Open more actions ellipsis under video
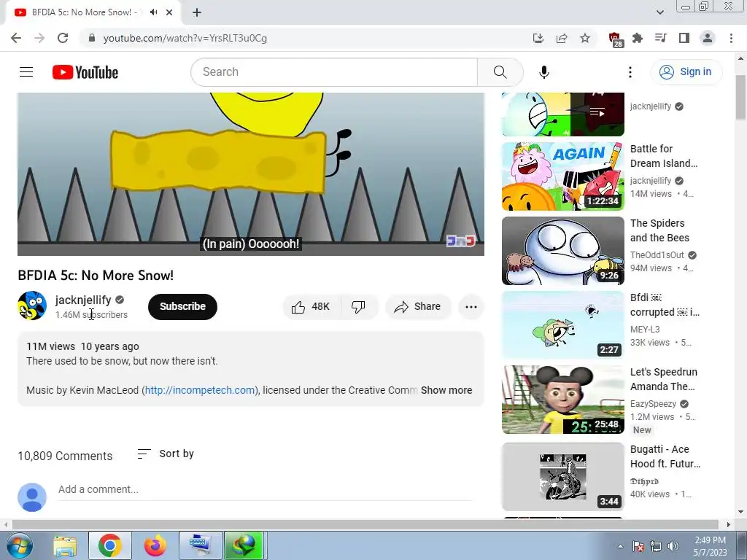This screenshot has width=747, height=560. point(471,307)
